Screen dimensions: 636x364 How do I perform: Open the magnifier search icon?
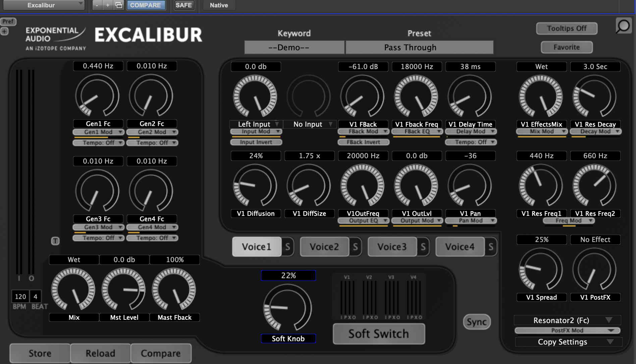(x=623, y=26)
